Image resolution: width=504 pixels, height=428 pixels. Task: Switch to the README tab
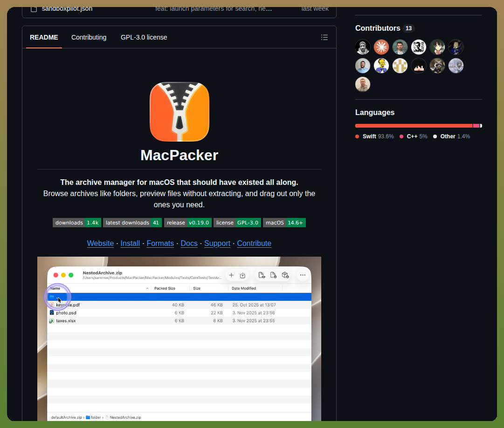44,37
